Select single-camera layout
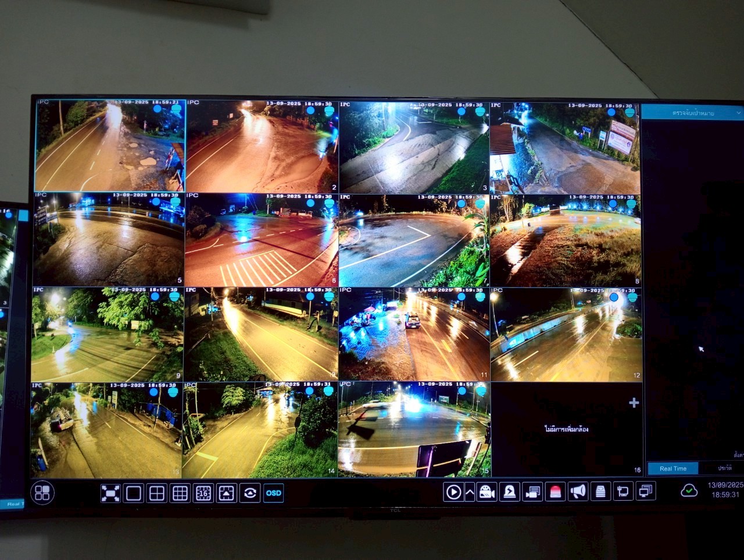The image size is (744, 560). 134,493
